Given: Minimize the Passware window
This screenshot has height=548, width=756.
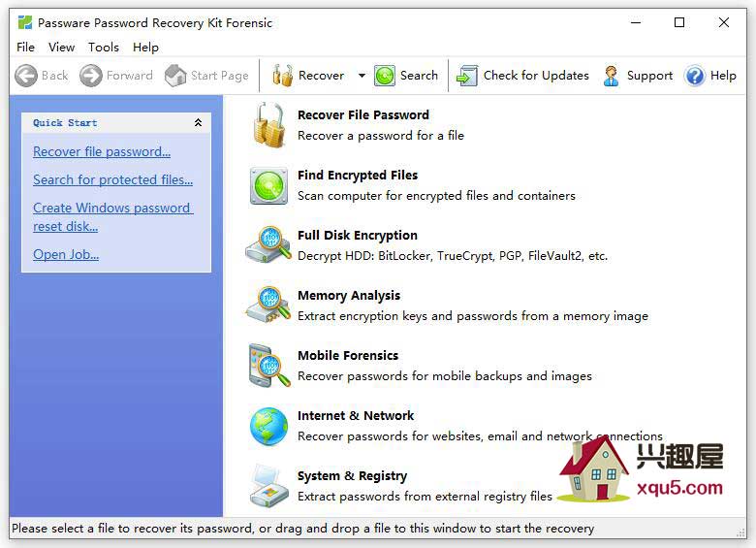Looking at the screenshot, I should pos(636,22).
